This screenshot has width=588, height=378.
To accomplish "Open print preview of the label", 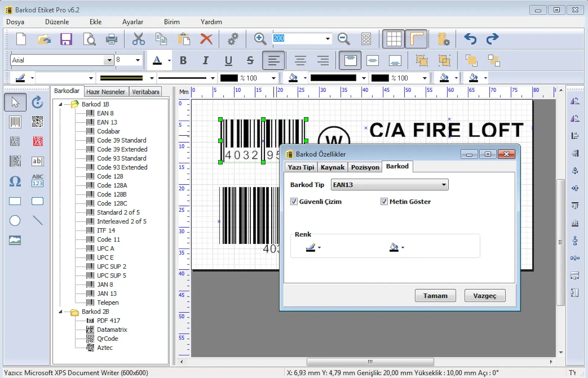I will pos(89,39).
